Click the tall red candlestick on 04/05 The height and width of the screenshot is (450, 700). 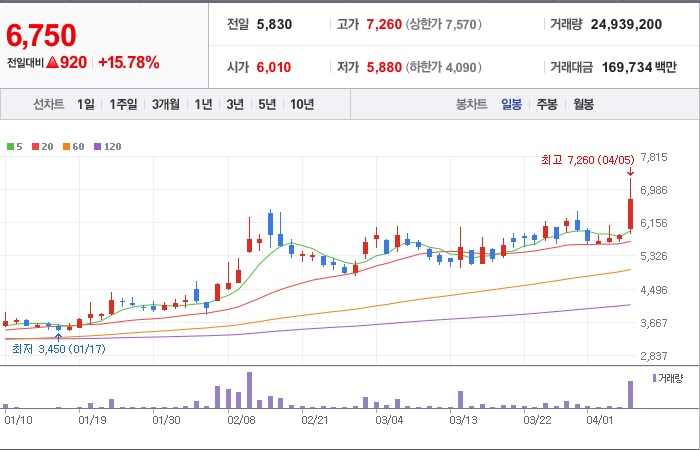pyautogui.click(x=630, y=214)
